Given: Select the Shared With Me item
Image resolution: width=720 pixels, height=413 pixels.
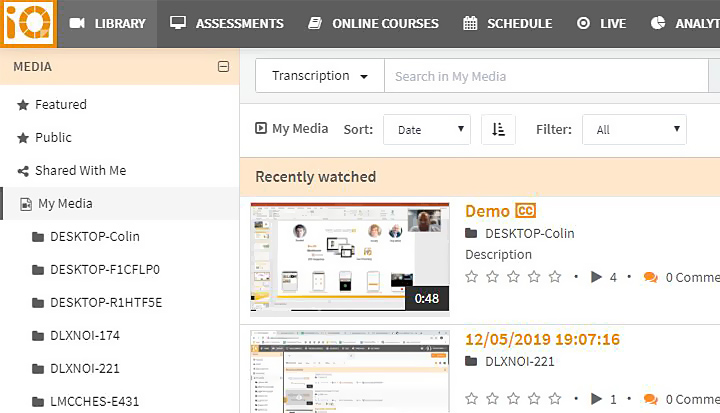Looking at the screenshot, I should pos(80,170).
